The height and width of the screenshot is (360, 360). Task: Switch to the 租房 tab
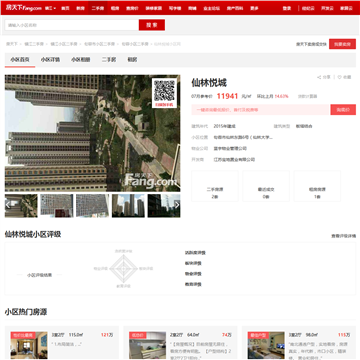[x=132, y=60]
